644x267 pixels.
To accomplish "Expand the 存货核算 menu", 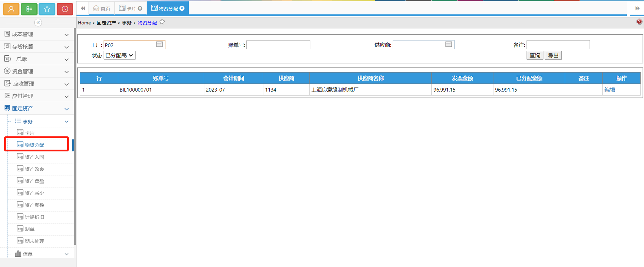I will coord(37,47).
